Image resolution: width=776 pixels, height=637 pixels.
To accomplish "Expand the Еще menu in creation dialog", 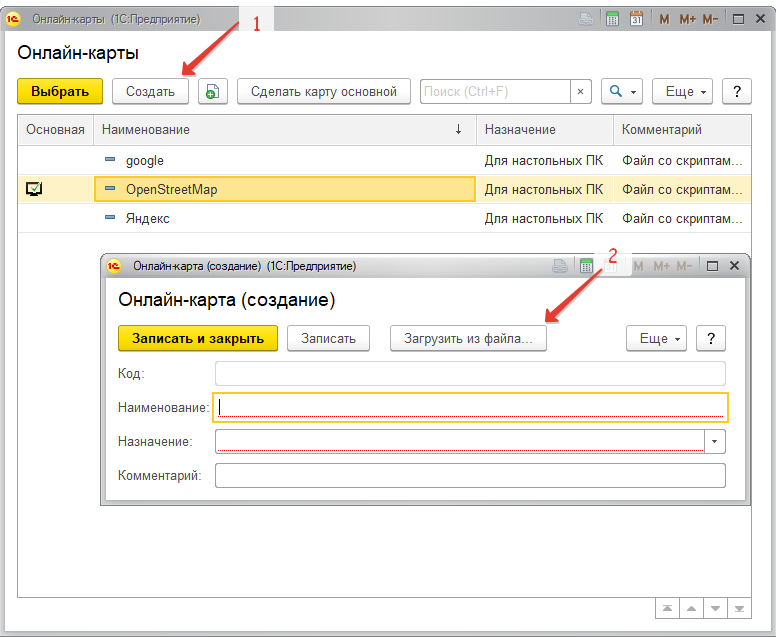I will click(657, 339).
